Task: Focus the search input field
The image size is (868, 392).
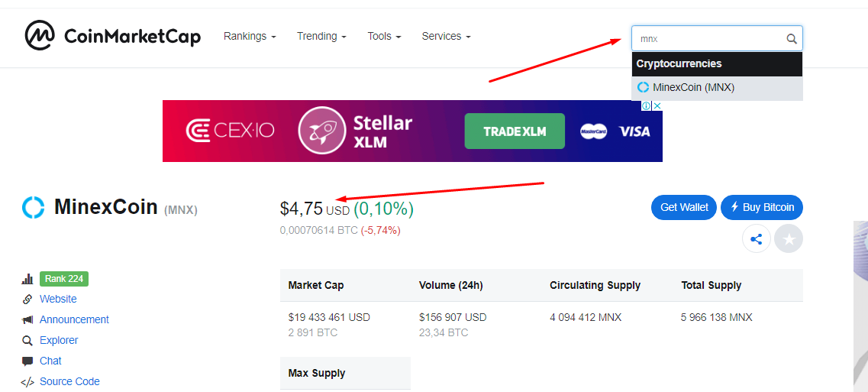Action: coord(706,39)
